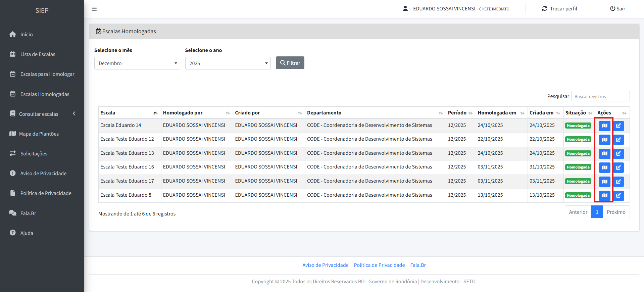The height and width of the screenshot is (292, 644).
Task: Click the hamburger menu icon in header
Action: pyautogui.click(x=94, y=9)
